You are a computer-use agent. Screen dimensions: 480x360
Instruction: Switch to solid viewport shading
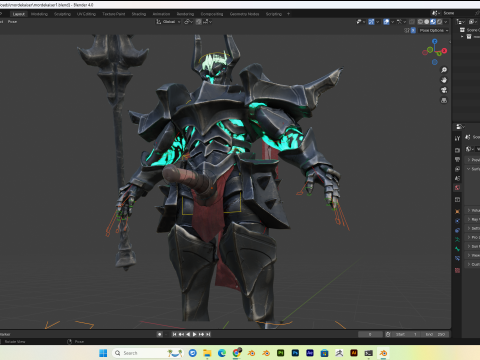[427, 22]
